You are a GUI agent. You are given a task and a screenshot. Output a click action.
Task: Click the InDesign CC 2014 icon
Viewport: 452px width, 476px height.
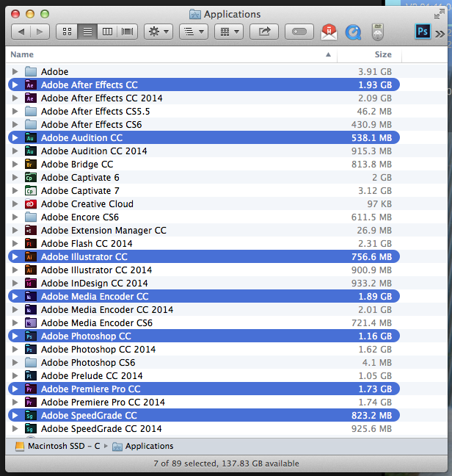pyautogui.click(x=31, y=284)
